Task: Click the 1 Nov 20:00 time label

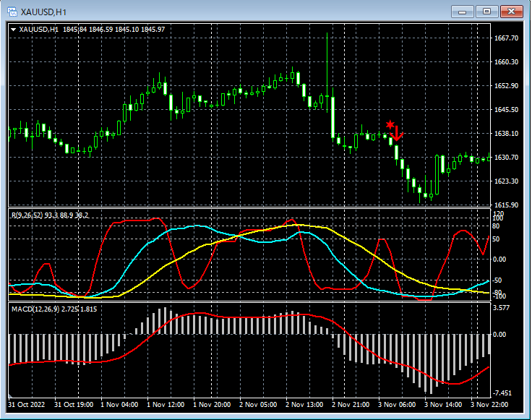Action: point(212,404)
